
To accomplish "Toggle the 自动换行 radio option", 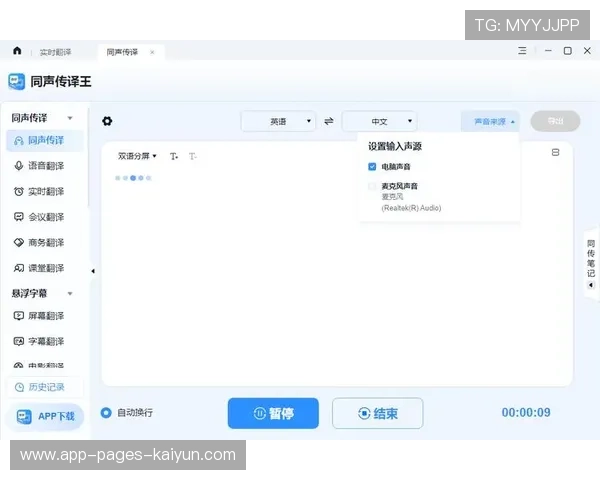I will click(106, 413).
